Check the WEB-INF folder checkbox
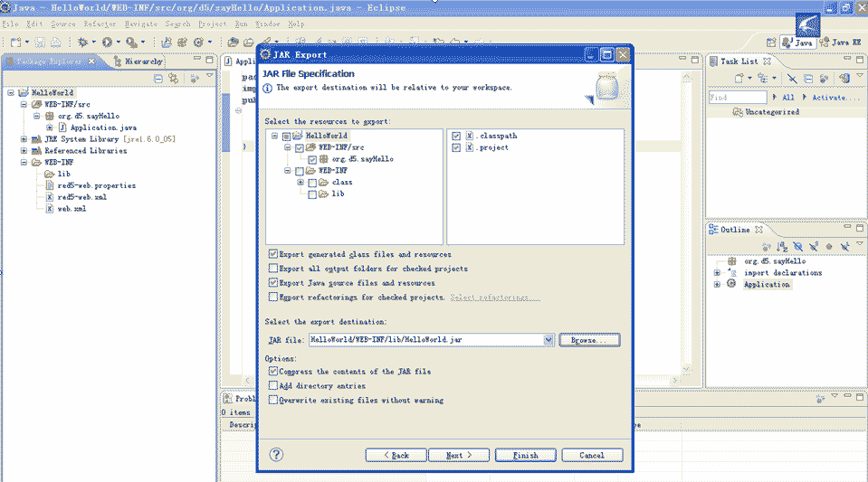 [x=300, y=171]
